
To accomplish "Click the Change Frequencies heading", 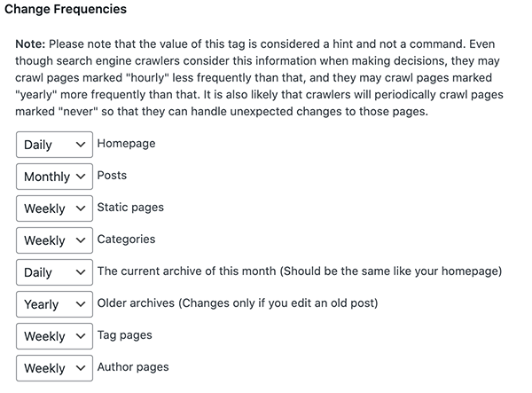I will coord(72,10).
